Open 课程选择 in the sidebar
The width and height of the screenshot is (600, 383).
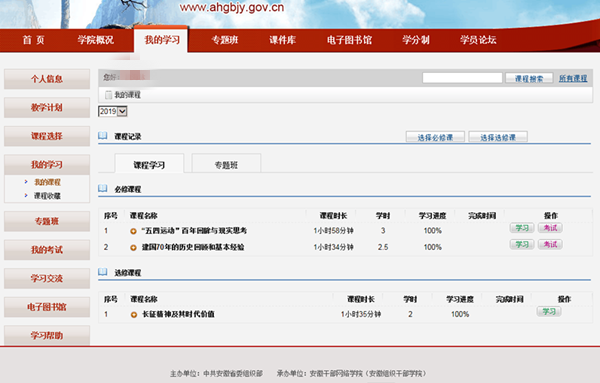[x=47, y=136]
